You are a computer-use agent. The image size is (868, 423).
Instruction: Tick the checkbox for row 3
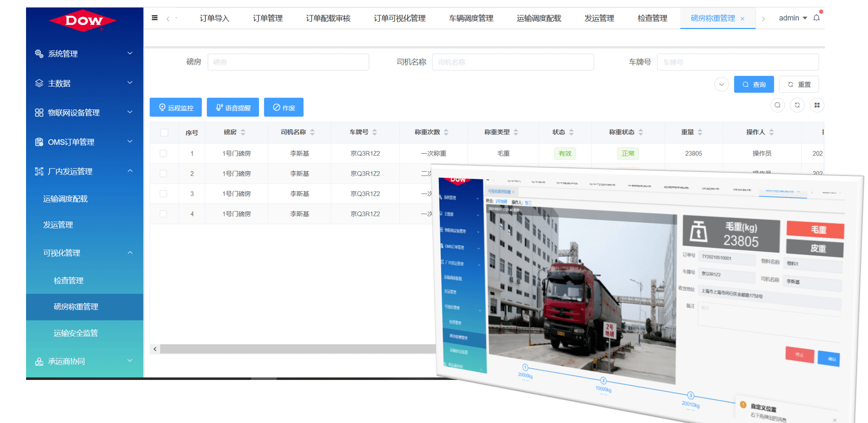163,194
